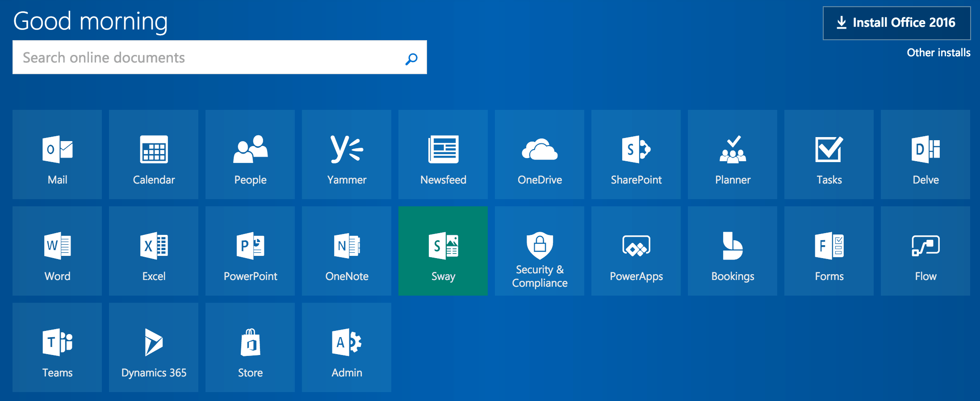Image resolution: width=980 pixels, height=401 pixels.
Task: Open the Bookings app tile
Action: pyautogui.click(x=733, y=251)
